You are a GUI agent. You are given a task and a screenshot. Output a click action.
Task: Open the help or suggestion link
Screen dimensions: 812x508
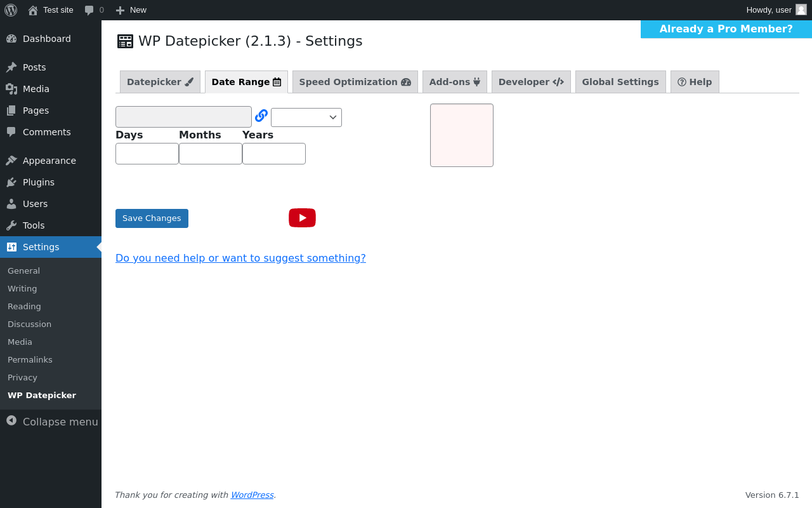coord(240,258)
